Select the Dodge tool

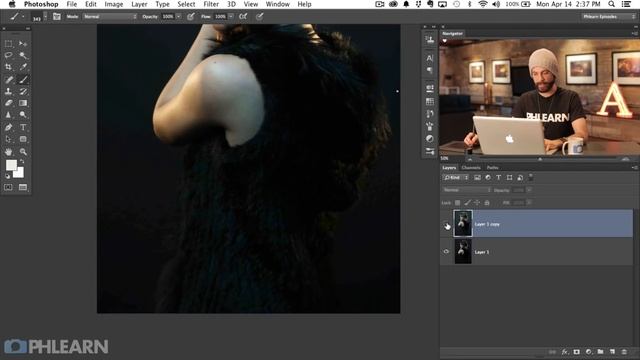coord(23,115)
